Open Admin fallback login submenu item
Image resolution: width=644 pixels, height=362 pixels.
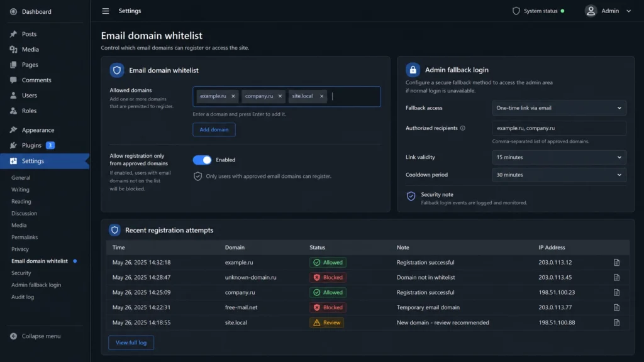(36, 285)
